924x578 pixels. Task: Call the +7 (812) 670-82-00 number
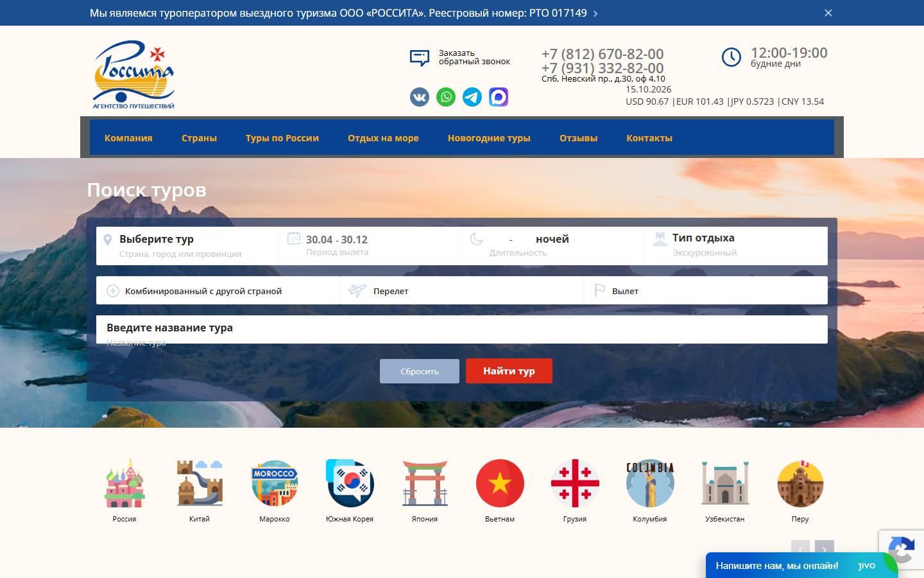(603, 54)
